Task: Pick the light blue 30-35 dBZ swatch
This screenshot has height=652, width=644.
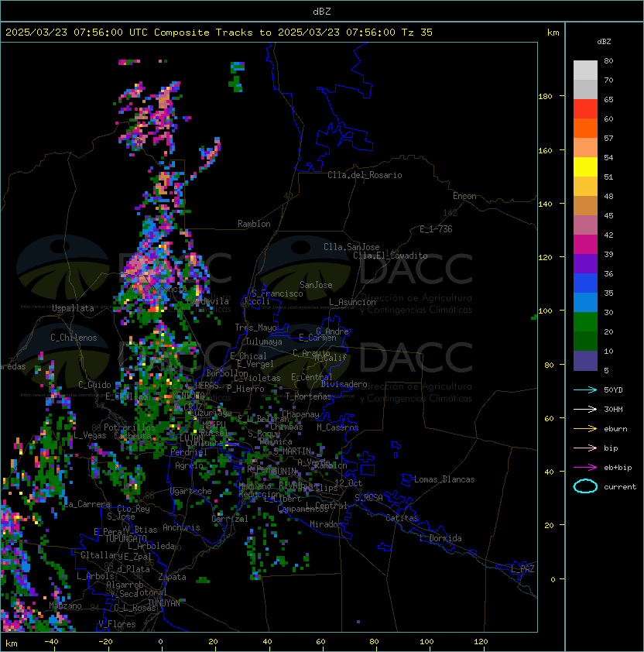Action: 585,303
